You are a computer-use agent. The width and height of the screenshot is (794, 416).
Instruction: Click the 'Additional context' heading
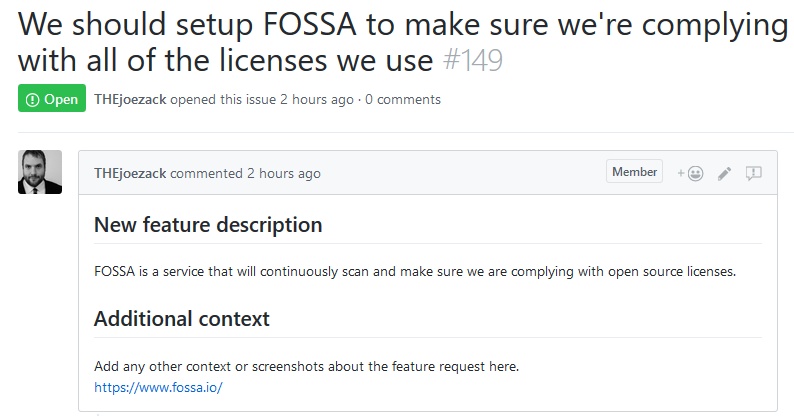pos(182,319)
